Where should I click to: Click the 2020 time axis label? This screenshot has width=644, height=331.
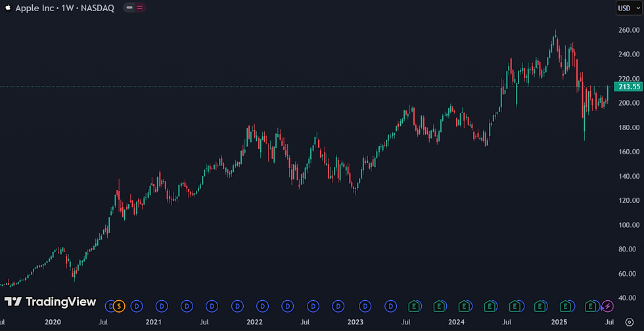tap(52, 322)
